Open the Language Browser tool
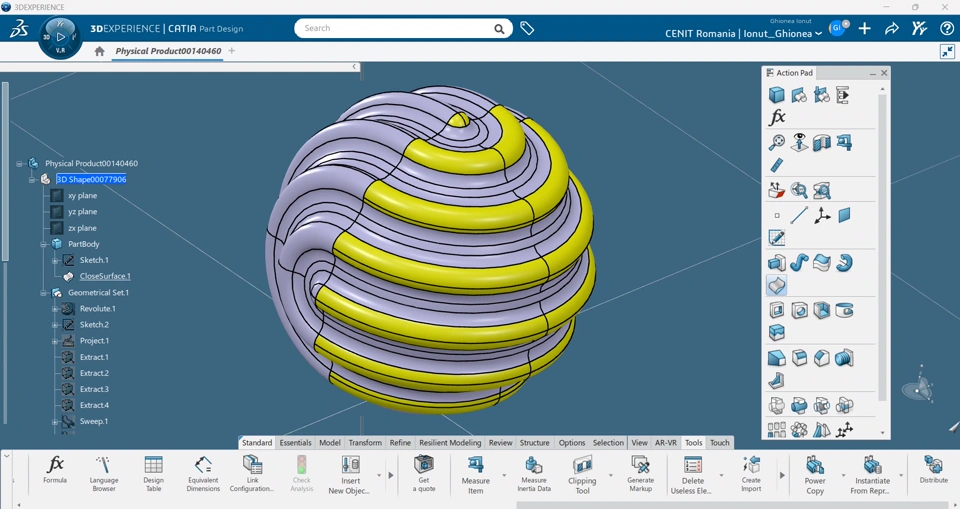This screenshot has width=960, height=509. [103, 473]
